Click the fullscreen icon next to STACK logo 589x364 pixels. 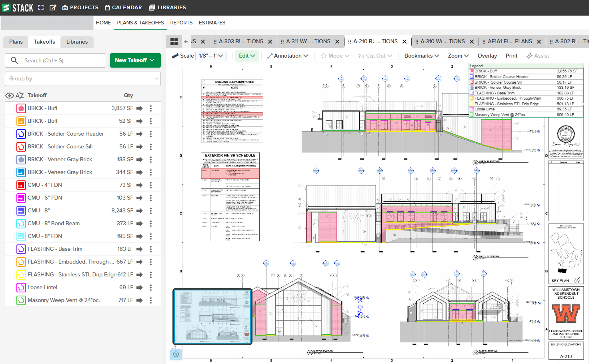[x=41, y=8]
